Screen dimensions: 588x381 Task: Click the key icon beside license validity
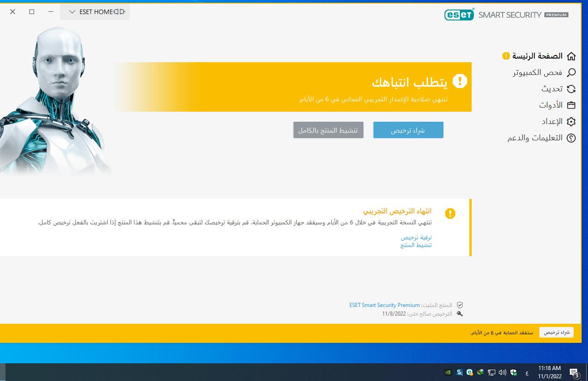pyautogui.click(x=460, y=313)
